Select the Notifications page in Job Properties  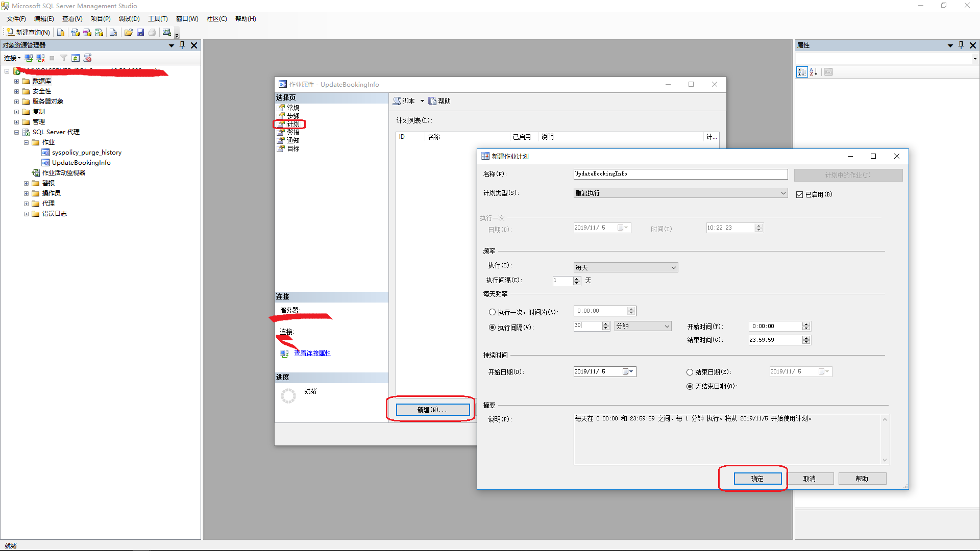pyautogui.click(x=293, y=140)
